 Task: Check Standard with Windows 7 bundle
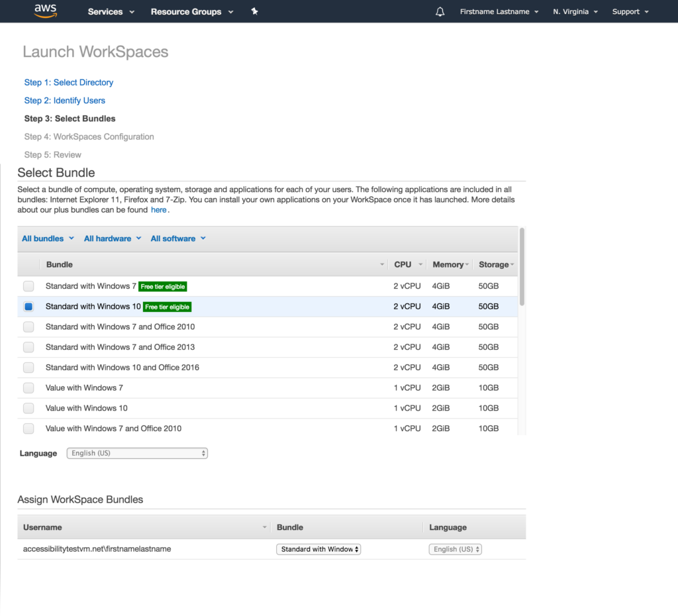[x=28, y=286]
